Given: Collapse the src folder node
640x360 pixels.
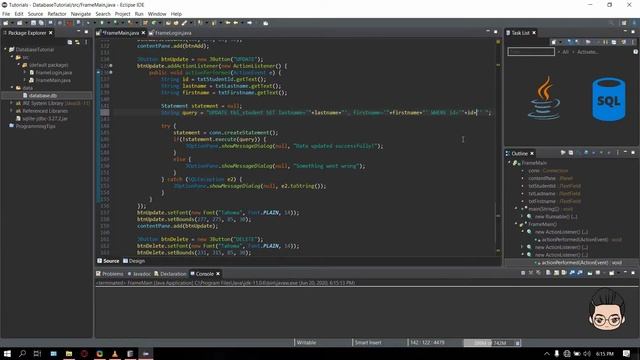Looking at the screenshot, I should (12, 57).
